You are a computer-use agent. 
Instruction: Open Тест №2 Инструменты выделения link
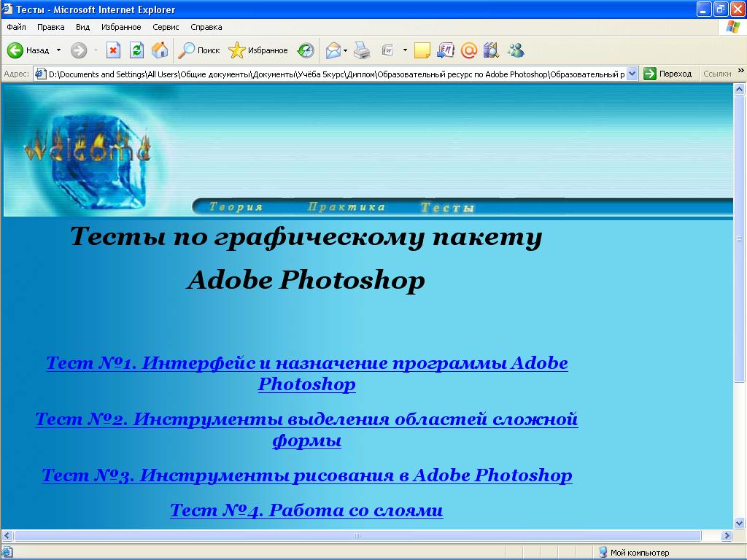[x=307, y=429]
